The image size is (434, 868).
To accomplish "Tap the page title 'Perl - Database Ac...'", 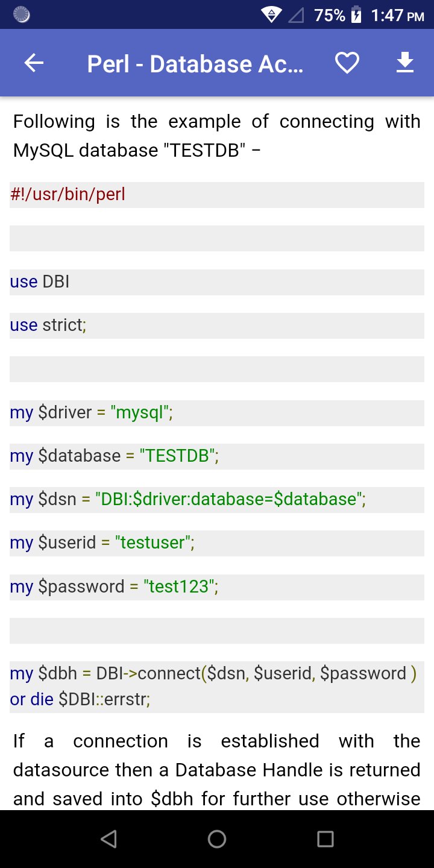I will point(195,64).
